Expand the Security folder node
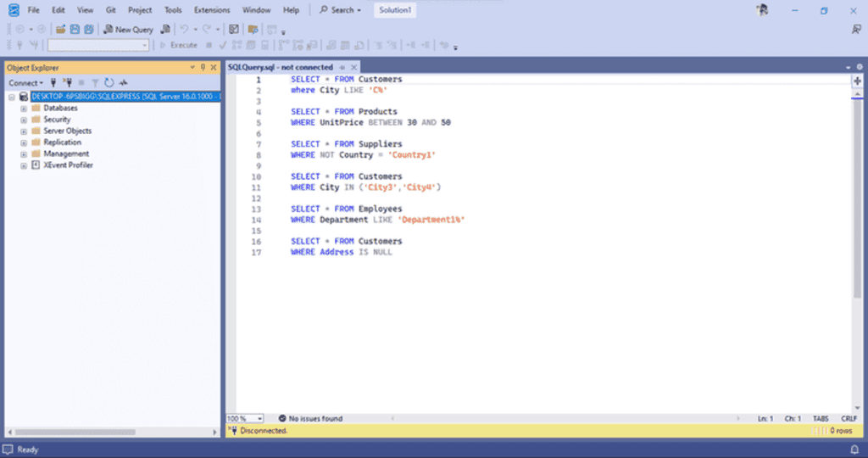The height and width of the screenshot is (458, 868). tap(24, 120)
